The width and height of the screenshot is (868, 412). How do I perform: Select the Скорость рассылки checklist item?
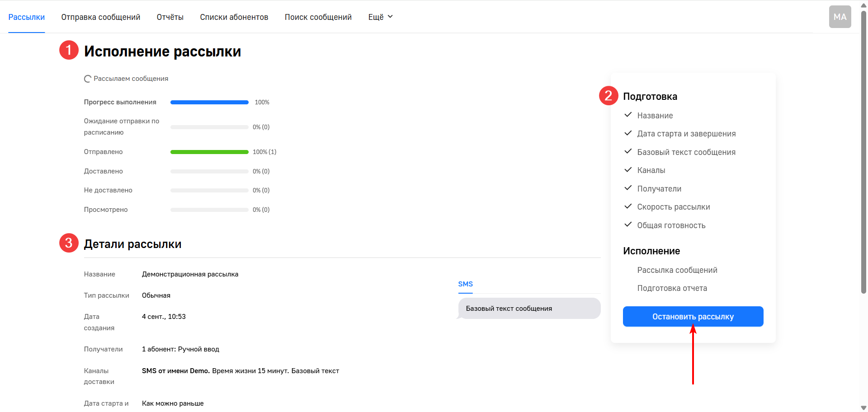point(673,207)
